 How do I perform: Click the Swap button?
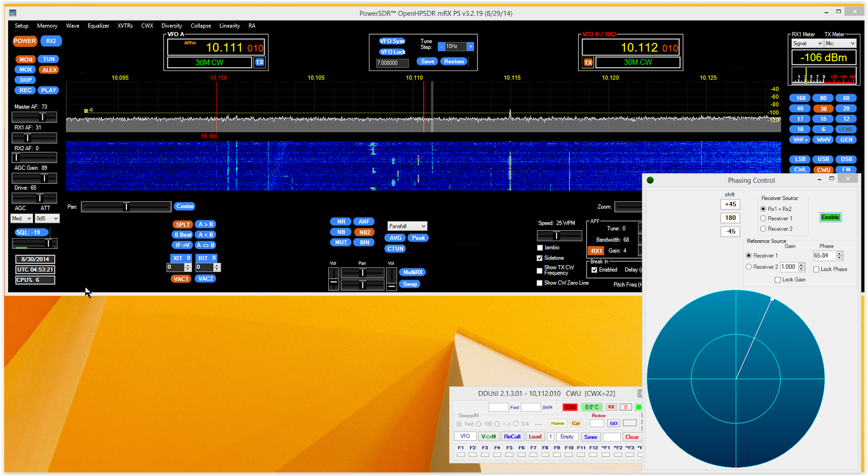pyautogui.click(x=410, y=284)
